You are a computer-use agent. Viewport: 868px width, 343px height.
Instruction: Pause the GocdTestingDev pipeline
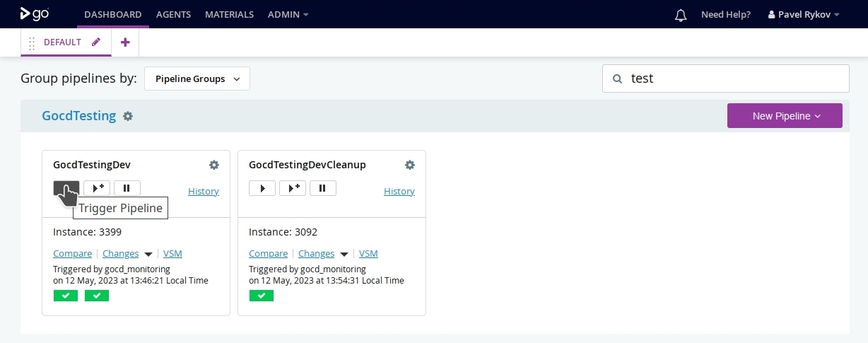pos(127,188)
